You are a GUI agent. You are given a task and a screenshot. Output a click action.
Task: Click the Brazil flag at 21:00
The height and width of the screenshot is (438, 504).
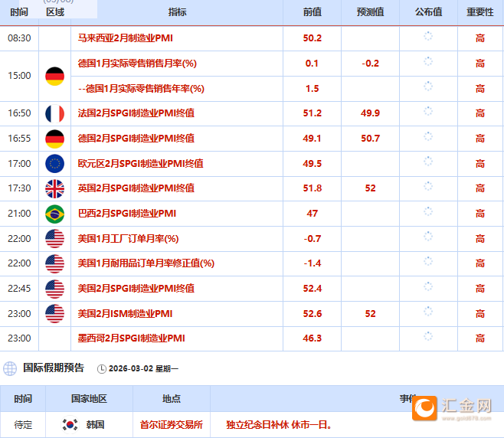point(54,214)
